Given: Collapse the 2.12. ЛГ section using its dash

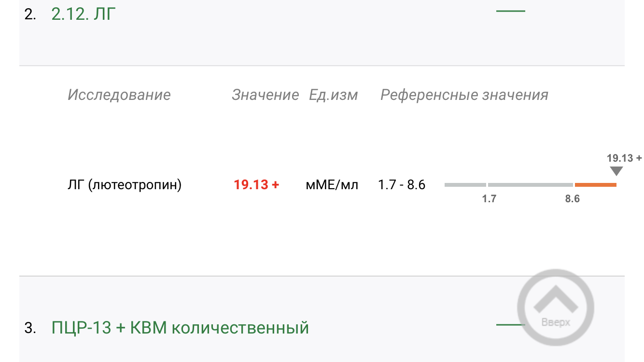Looking at the screenshot, I should coord(510,11).
